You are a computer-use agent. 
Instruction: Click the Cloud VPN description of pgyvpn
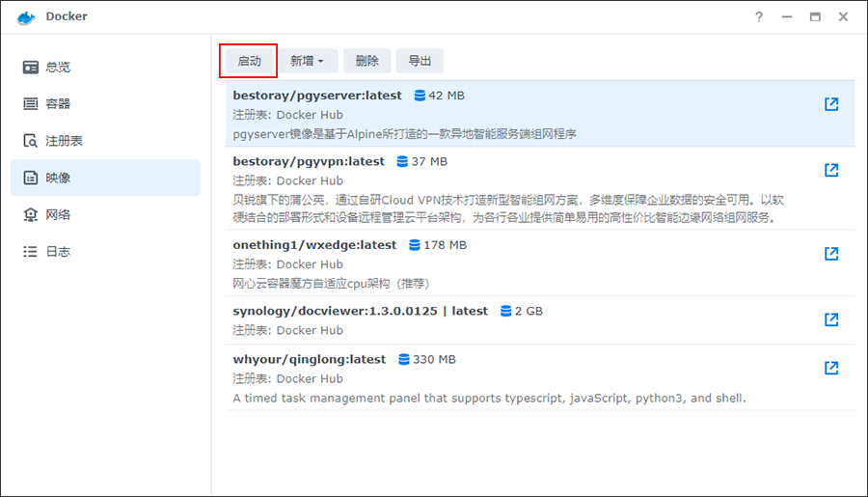[508, 208]
